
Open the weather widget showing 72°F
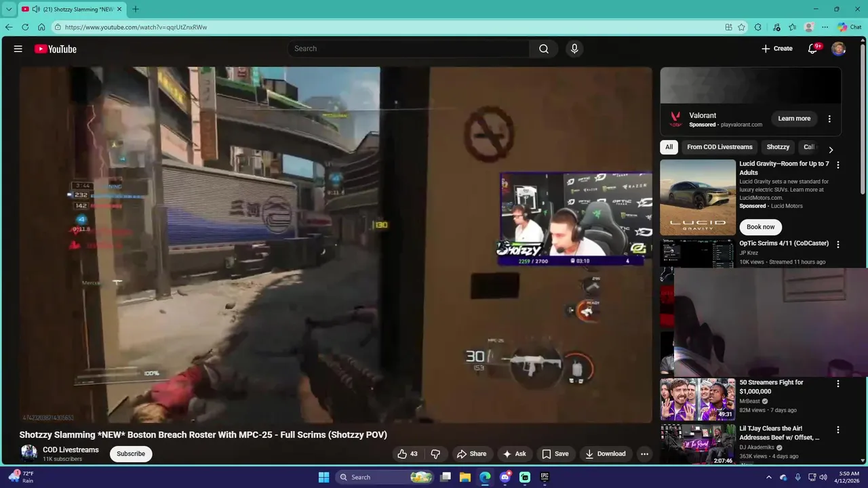pyautogui.click(x=20, y=477)
